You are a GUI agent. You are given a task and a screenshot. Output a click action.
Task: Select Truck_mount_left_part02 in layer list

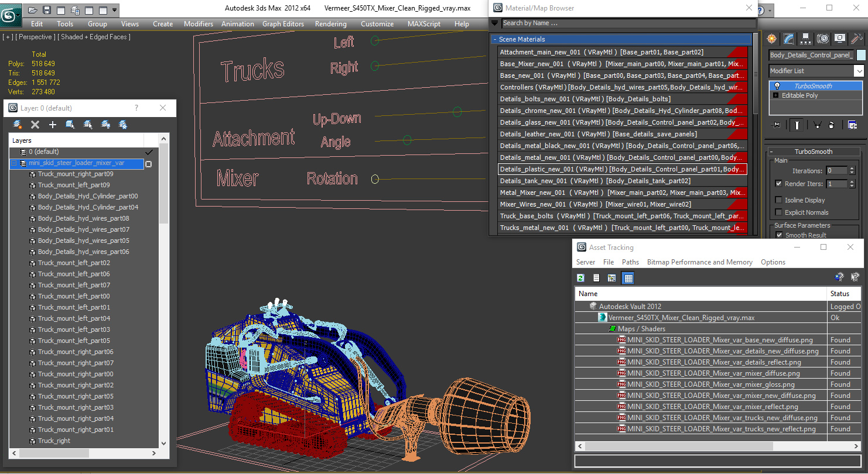coord(74,263)
